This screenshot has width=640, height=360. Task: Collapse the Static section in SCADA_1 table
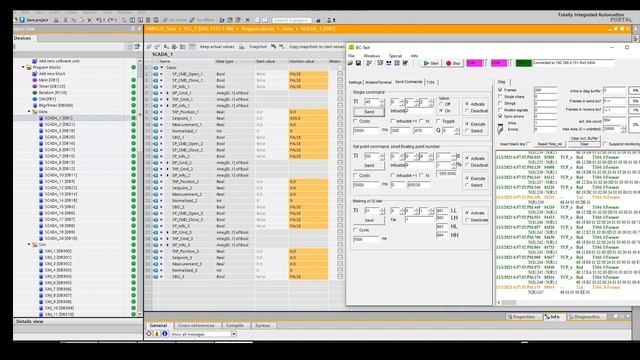pos(161,67)
